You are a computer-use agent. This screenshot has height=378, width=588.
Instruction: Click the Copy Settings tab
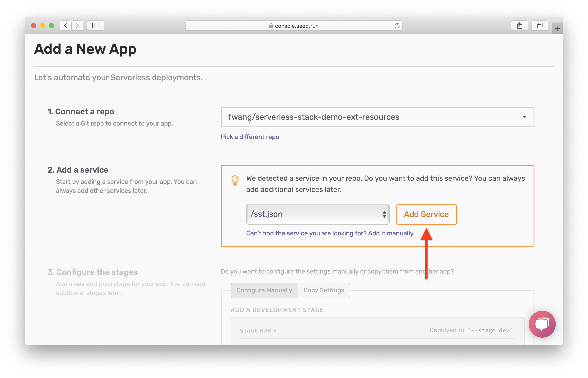click(324, 291)
